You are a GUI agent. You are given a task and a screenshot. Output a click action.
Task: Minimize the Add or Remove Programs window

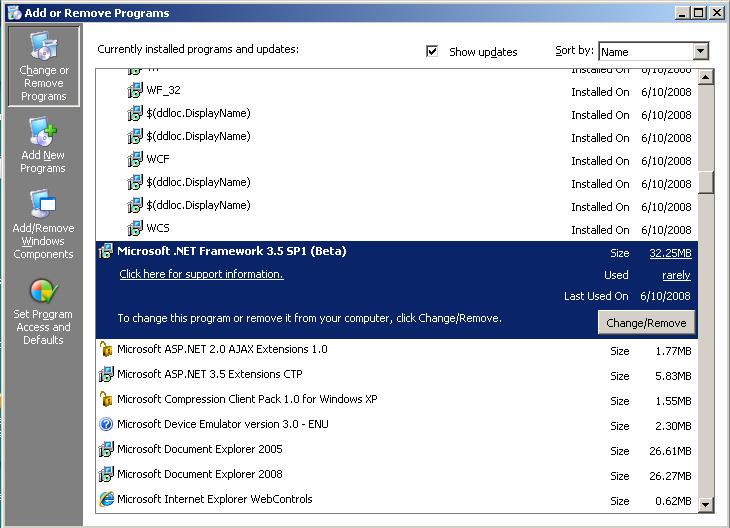[682, 13]
